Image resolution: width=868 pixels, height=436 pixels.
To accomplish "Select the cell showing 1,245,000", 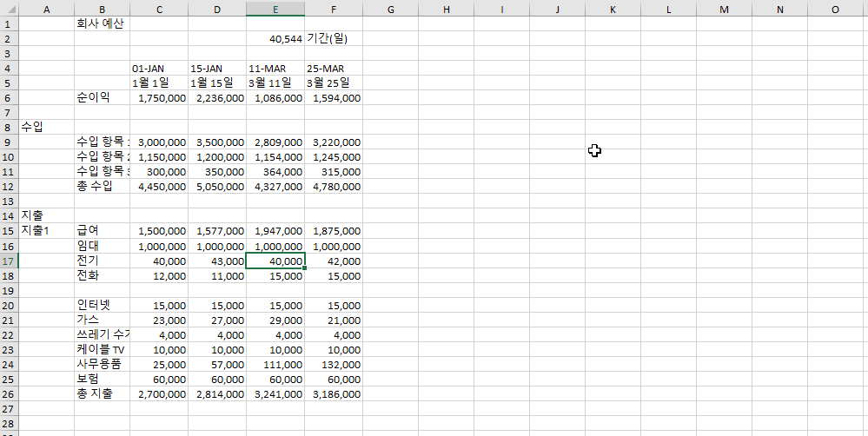I will pyautogui.click(x=334, y=157).
